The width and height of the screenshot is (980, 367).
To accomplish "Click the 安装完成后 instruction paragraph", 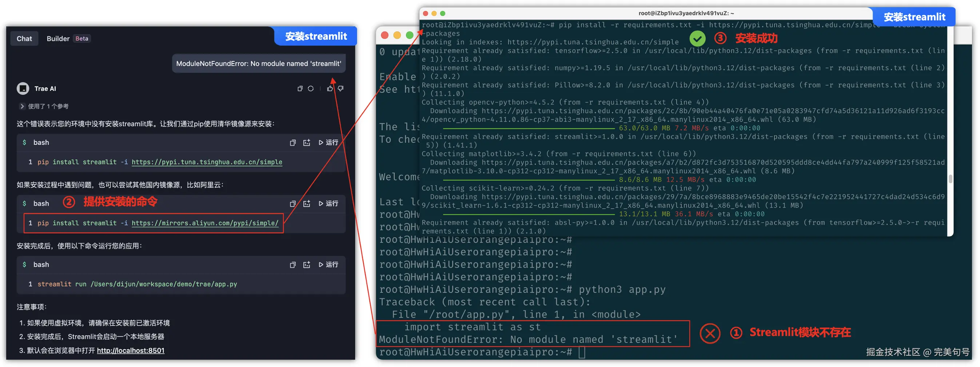I will [x=80, y=246].
